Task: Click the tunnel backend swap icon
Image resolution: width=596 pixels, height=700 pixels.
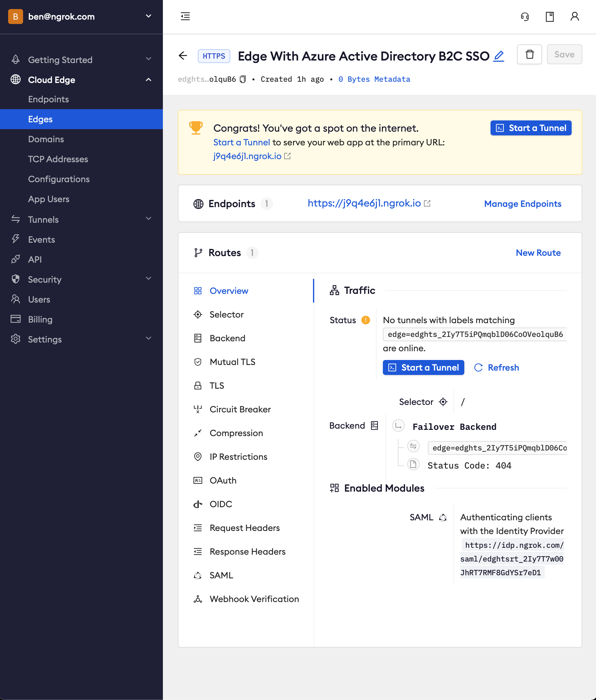Action: click(413, 447)
